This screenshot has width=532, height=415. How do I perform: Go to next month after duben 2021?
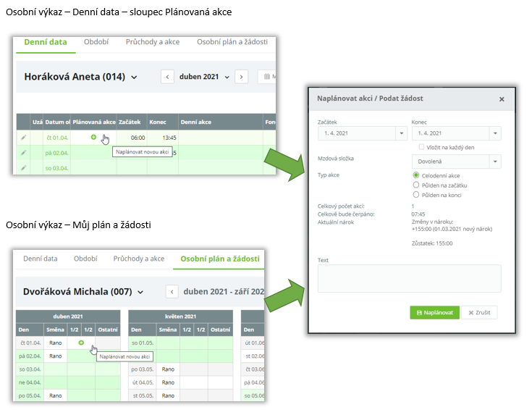click(x=241, y=77)
